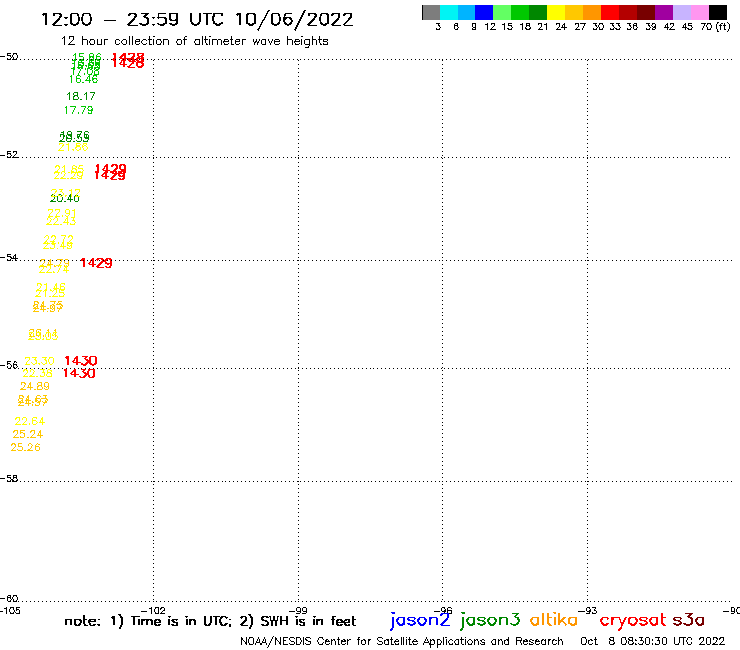This screenshot has height=650, width=740.
Task: Click the green 'jason3' satellite legend entry
Action: (x=490, y=621)
